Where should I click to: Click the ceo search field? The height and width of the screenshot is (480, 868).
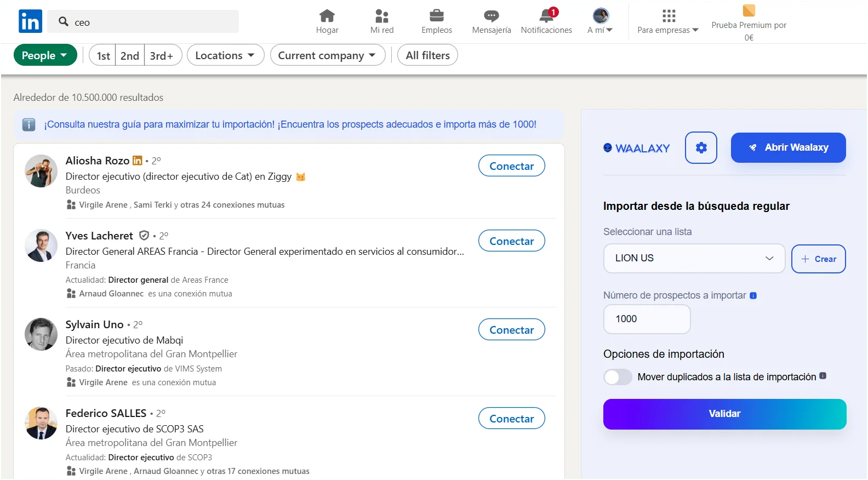(x=143, y=22)
